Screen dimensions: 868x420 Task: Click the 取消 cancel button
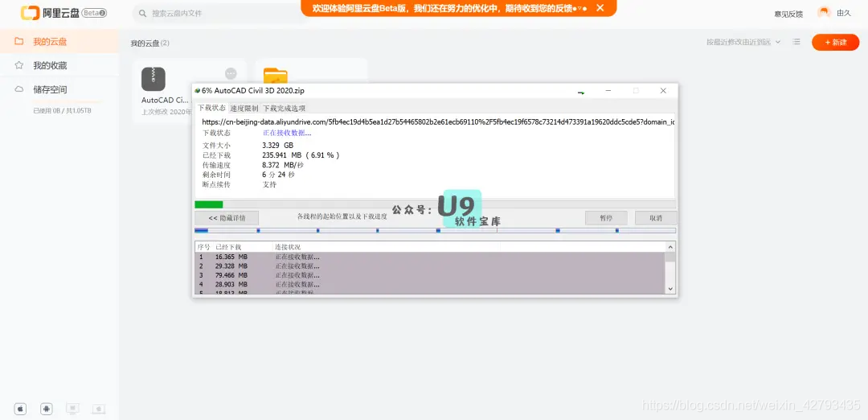tap(656, 218)
